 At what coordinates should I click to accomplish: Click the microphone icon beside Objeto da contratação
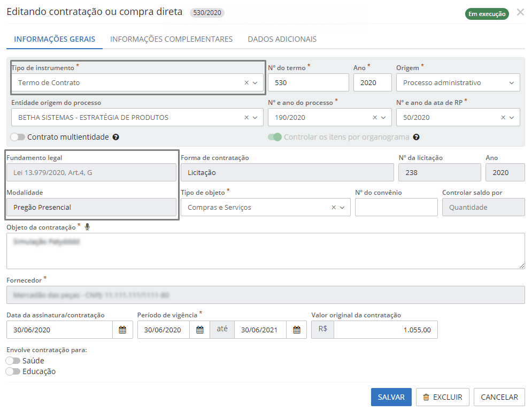tap(87, 227)
